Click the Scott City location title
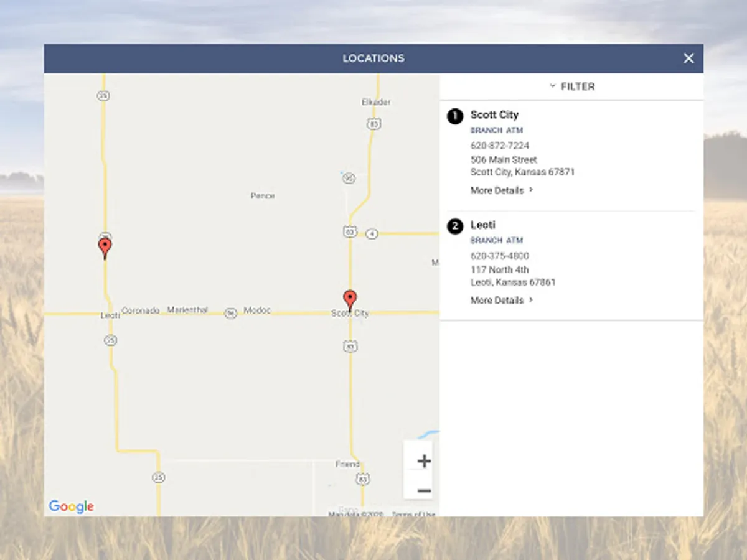This screenshot has height=560, width=747. (494, 114)
